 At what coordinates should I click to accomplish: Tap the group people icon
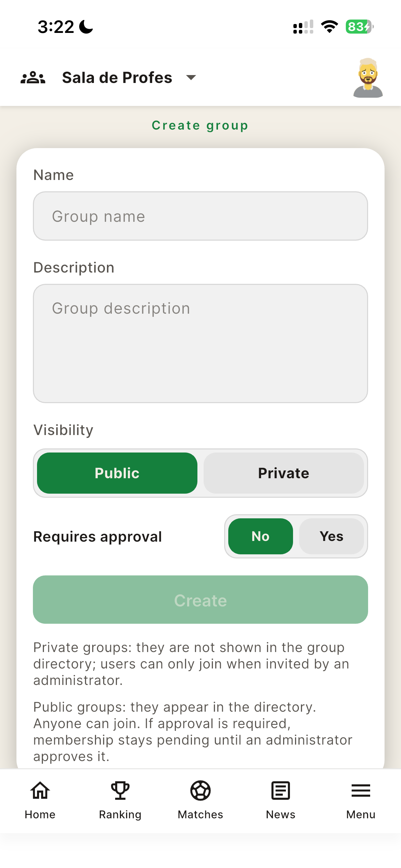[x=33, y=78]
